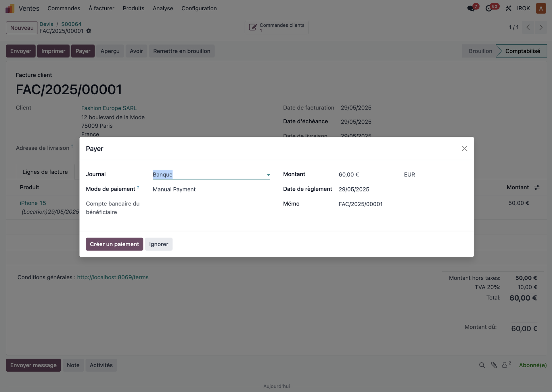The width and height of the screenshot is (552, 392).
Task: Click the help tooltip next to Adresse de livraison
Action: coord(72,146)
